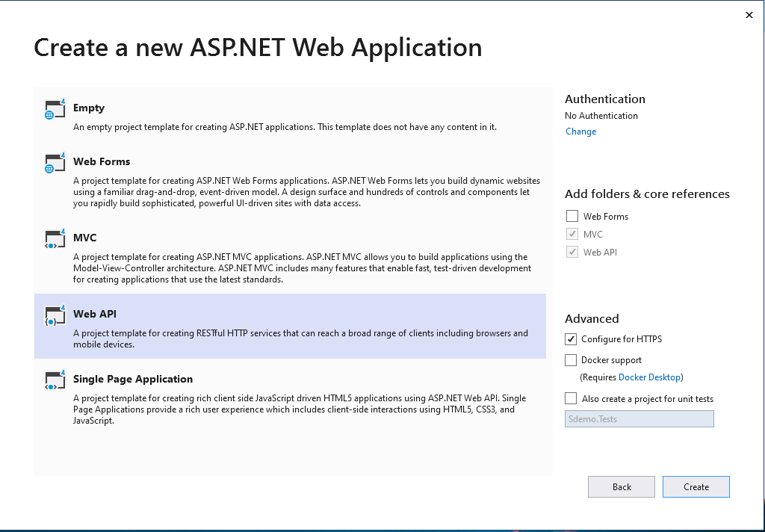
Task: Select the Empty project template title
Action: pyautogui.click(x=89, y=108)
